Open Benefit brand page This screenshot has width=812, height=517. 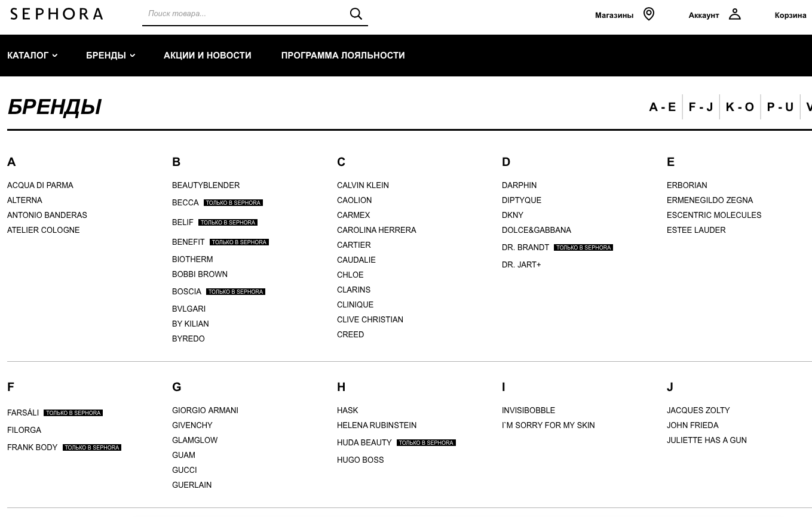click(x=188, y=242)
